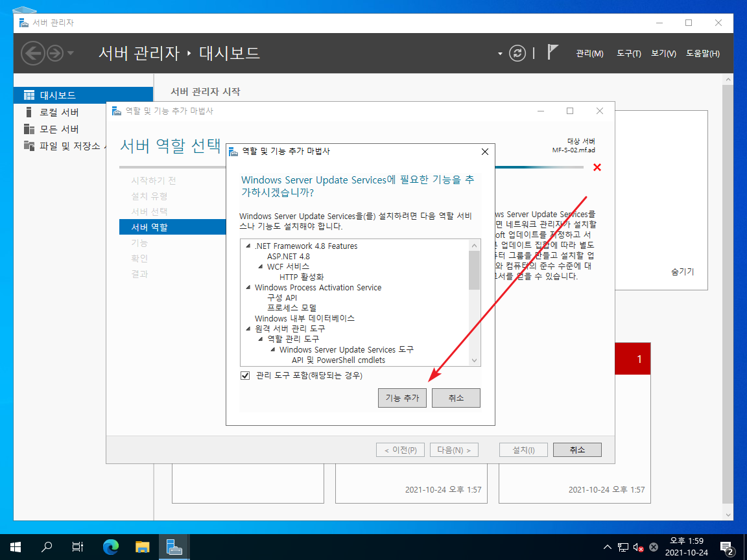Click the Server Manager title bar icon

(24, 23)
